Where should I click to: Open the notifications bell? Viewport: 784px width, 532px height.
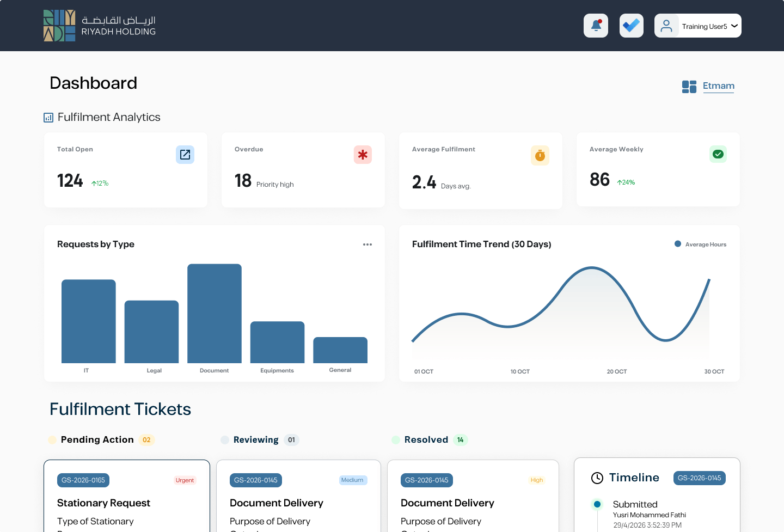(x=596, y=26)
